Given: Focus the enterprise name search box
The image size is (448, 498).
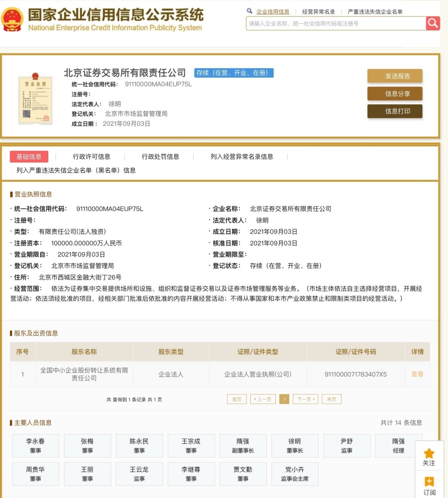Looking at the screenshot, I should [336, 23].
